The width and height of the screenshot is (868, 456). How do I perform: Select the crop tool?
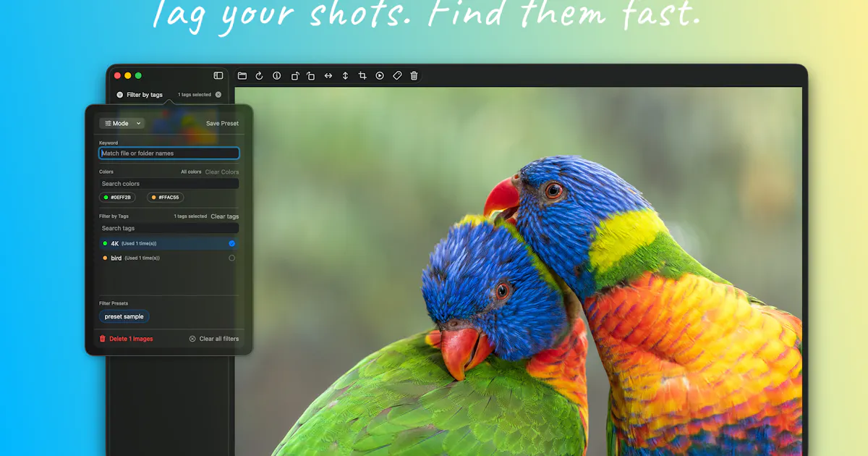point(362,76)
